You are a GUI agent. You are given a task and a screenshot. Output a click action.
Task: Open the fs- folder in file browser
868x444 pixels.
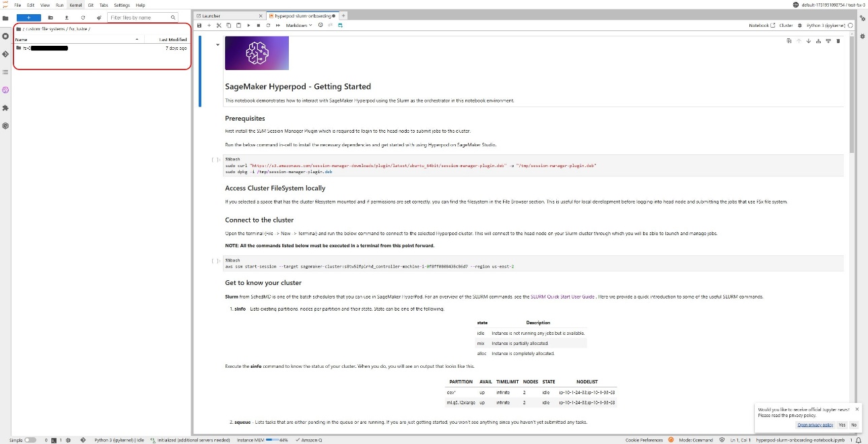tap(101, 49)
